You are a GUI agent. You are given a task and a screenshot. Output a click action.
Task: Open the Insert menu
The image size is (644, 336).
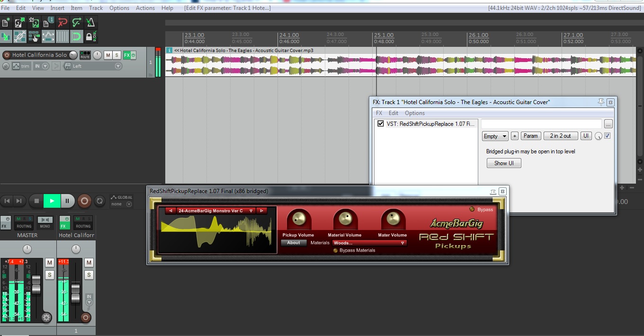pos(57,8)
